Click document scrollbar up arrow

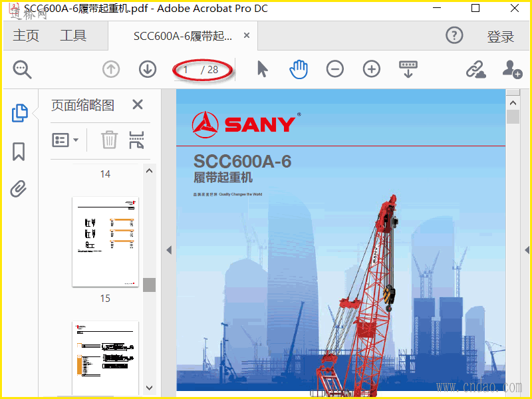click(x=513, y=103)
